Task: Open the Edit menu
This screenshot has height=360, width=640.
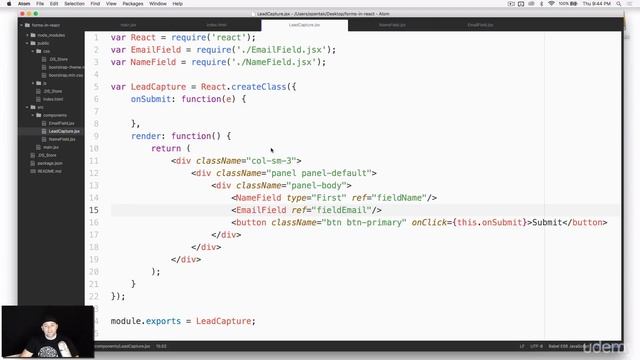Action: tap(54, 4)
